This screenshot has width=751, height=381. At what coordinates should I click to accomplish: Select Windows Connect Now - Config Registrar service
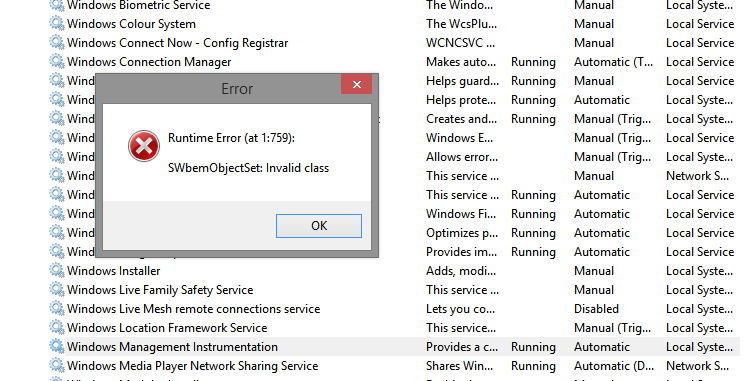178,43
